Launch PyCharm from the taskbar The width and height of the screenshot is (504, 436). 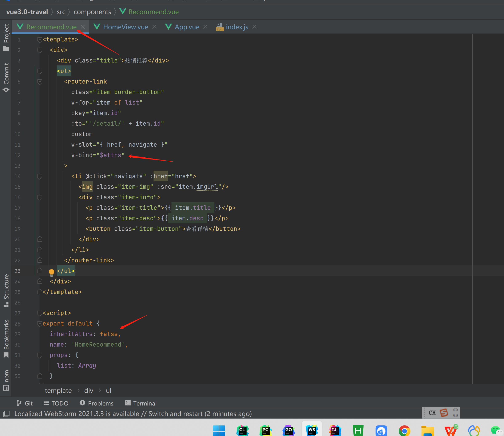pyautogui.click(x=265, y=430)
